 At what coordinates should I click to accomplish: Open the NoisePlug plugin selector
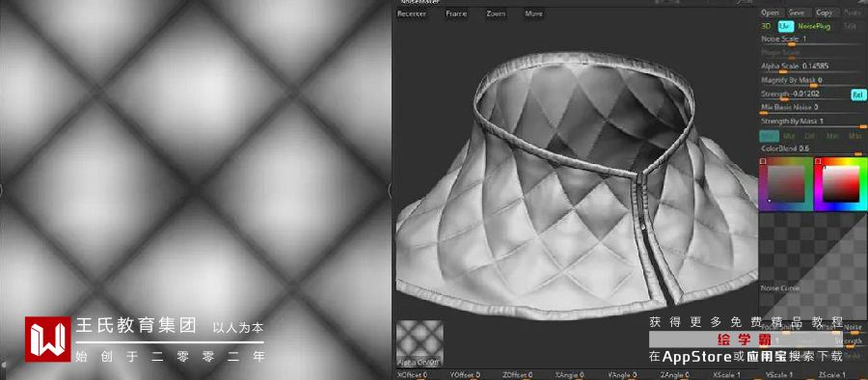pyautogui.click(x=814, y=26)
